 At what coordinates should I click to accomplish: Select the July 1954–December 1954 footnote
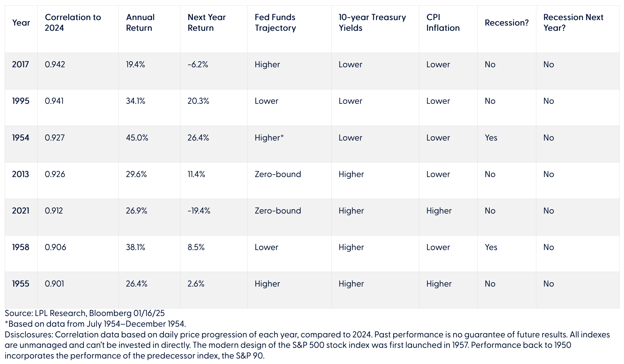click(x=95, y=324)
